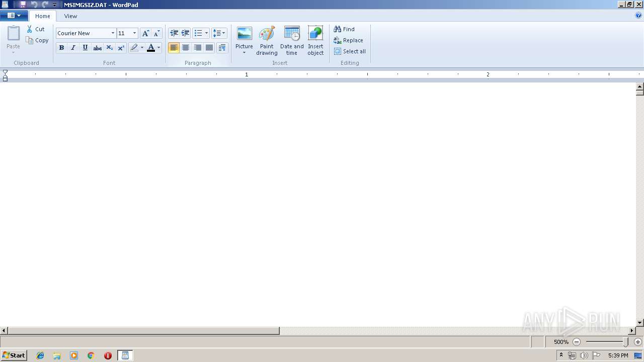Screen dimensions: 644x362
Task: Insert an object
Action: point(315,41)
